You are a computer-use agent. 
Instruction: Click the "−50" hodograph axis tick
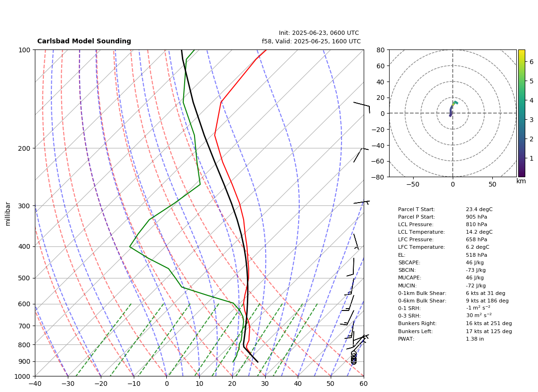pyautogui.click(x=413, y=185)
